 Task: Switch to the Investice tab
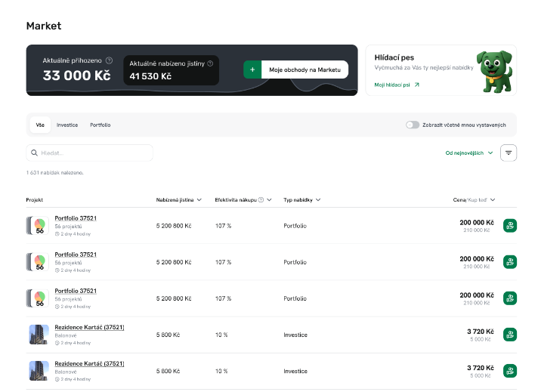[67, 125]
